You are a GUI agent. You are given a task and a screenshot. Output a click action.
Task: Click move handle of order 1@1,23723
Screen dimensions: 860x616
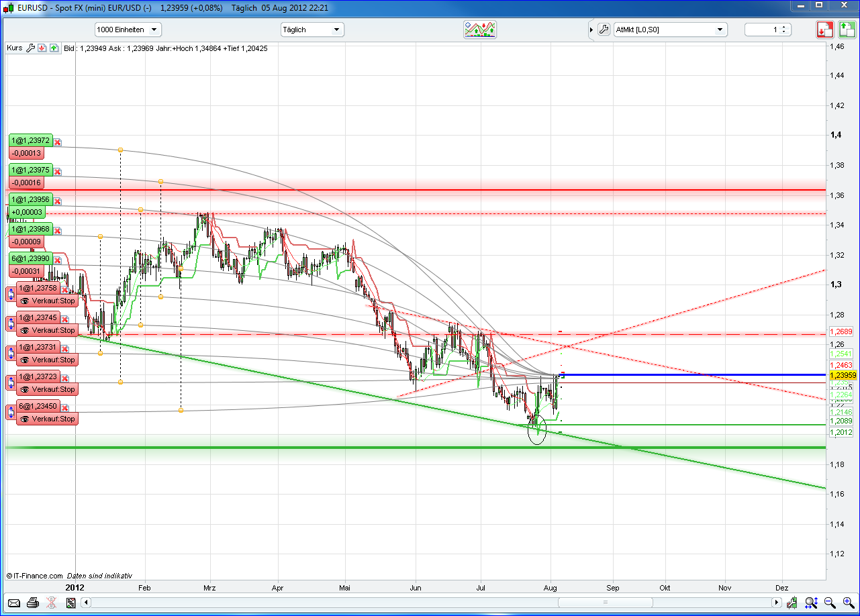[11, 382]
